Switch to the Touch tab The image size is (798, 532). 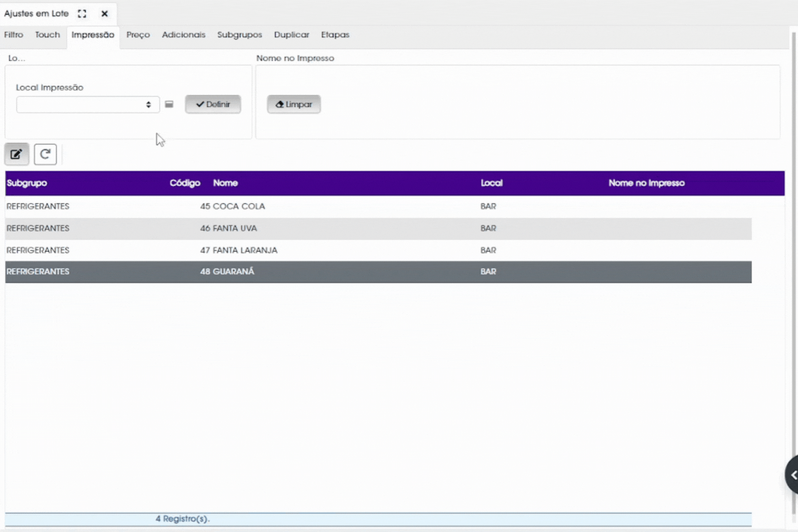coord(48,35)
